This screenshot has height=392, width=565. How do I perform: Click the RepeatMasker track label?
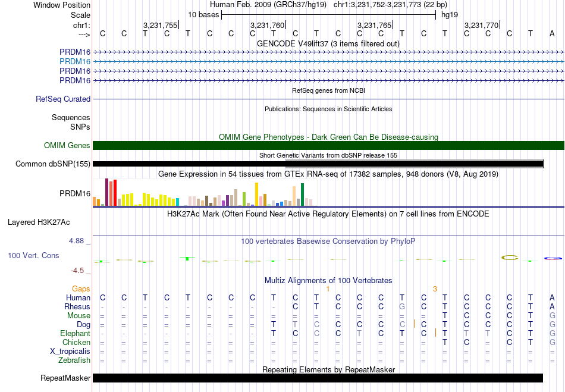point(65,378)
